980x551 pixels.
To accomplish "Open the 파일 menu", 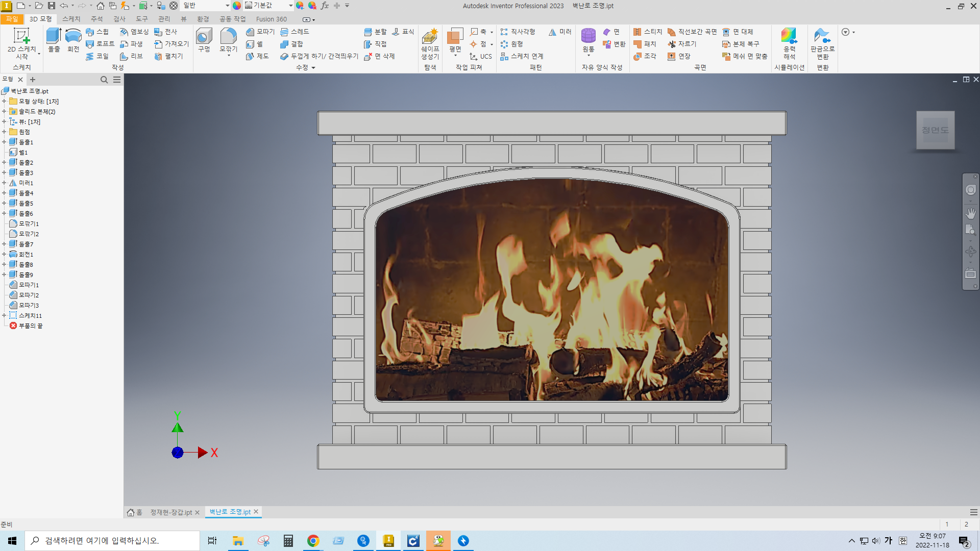I will [12, 19].
